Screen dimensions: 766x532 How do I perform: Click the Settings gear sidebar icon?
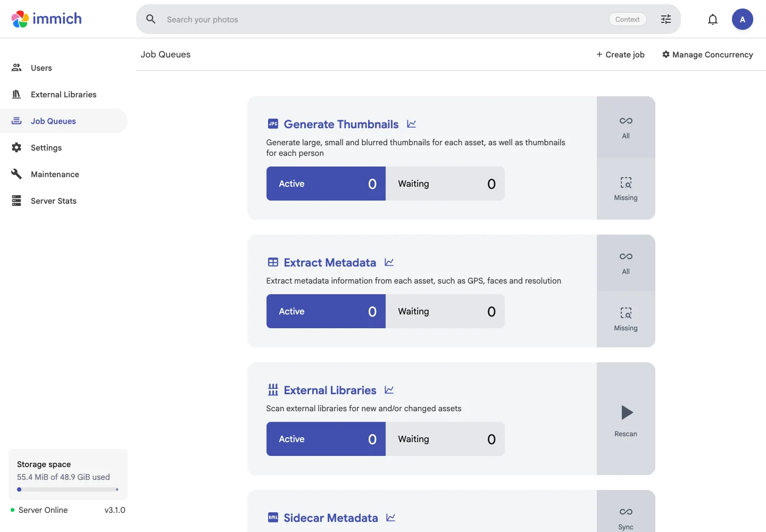16,147
